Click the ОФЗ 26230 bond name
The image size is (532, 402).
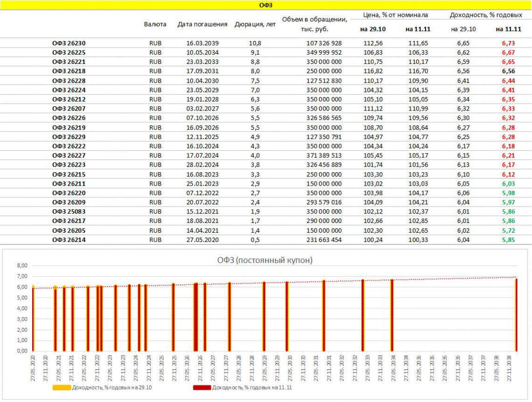point(69,43)
